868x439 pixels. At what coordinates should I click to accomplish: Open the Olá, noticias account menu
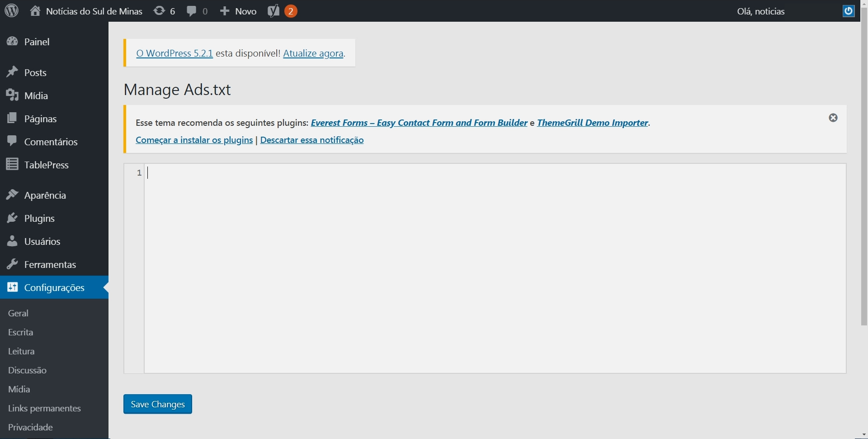pos(761,11)
